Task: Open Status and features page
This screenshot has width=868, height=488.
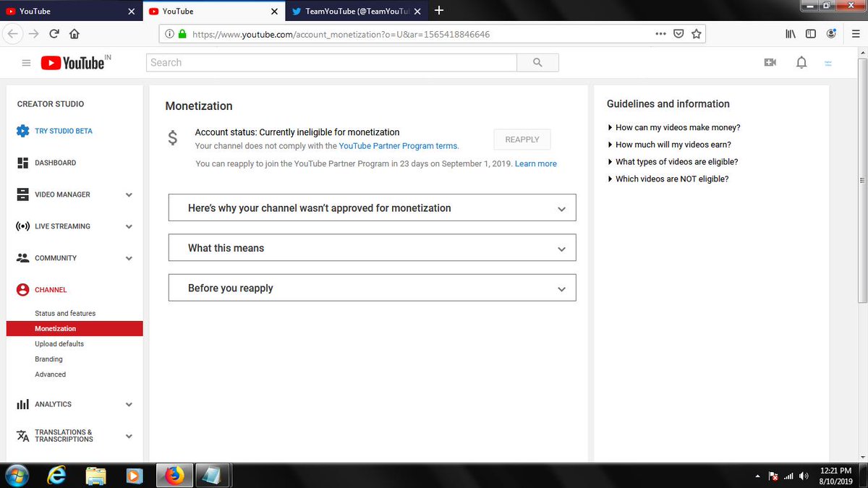Action: pyautogui.click(x=65, y=314)
